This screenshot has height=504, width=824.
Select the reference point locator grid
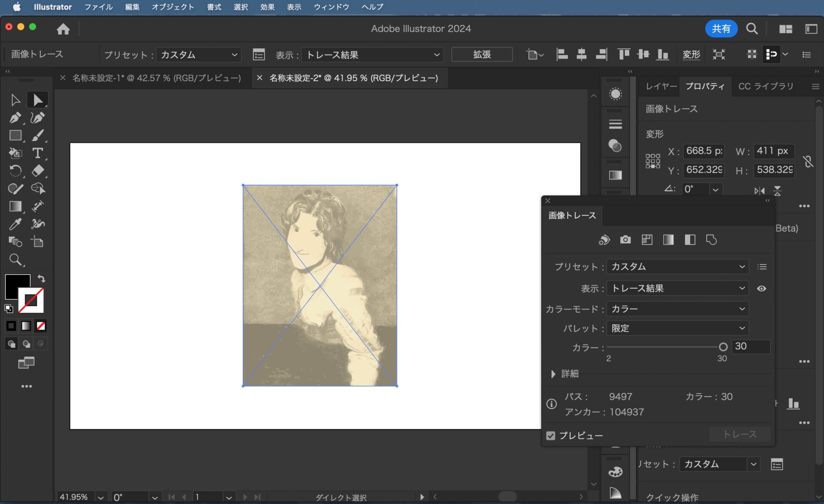click(x=653, y=161)
